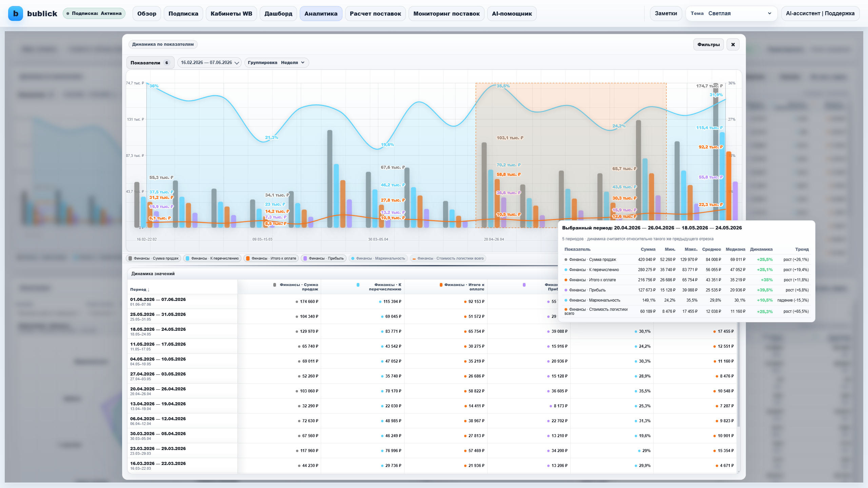Switch to Мониторинг поставок tab
Viewport: 868px width, 488px height.
tap(446, 14)
